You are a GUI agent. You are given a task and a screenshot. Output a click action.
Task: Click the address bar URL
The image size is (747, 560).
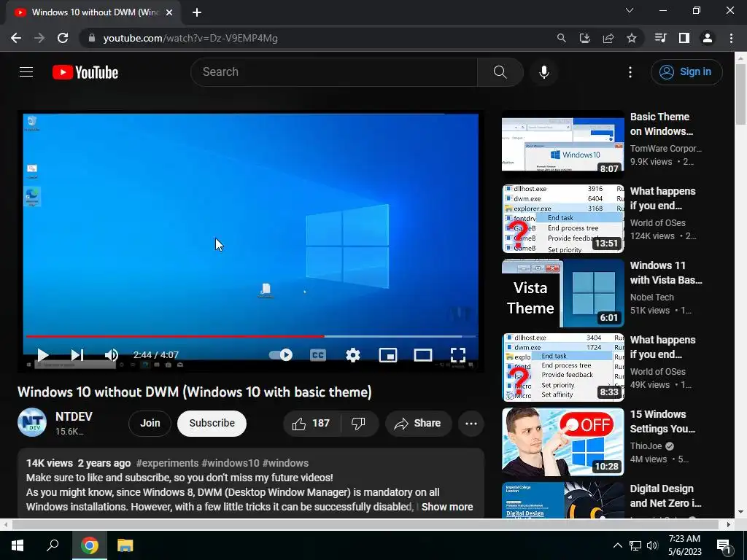point(190,38)
